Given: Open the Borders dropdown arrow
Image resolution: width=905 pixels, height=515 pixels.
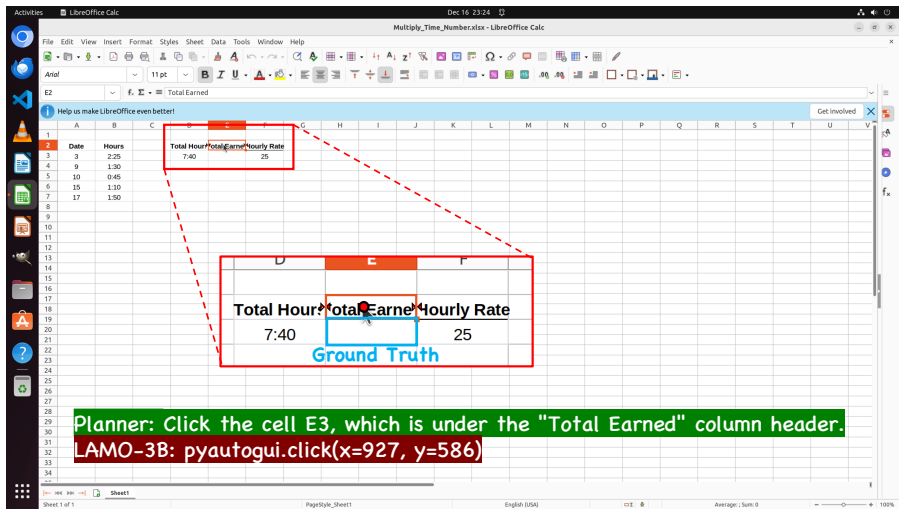Looking at the screenshot, I should pos(622,75).
